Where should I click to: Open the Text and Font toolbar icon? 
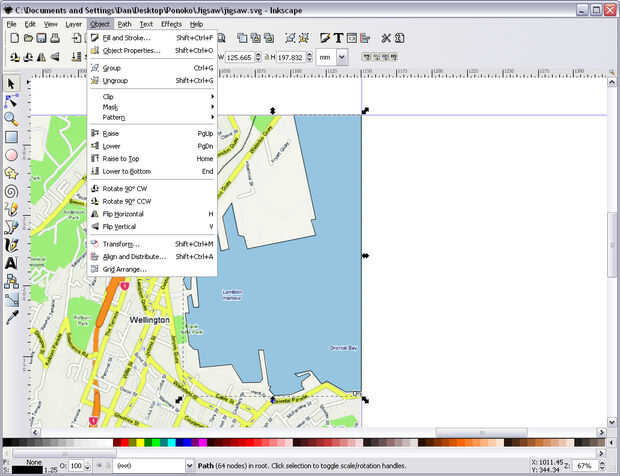click(x=339, y=38)
